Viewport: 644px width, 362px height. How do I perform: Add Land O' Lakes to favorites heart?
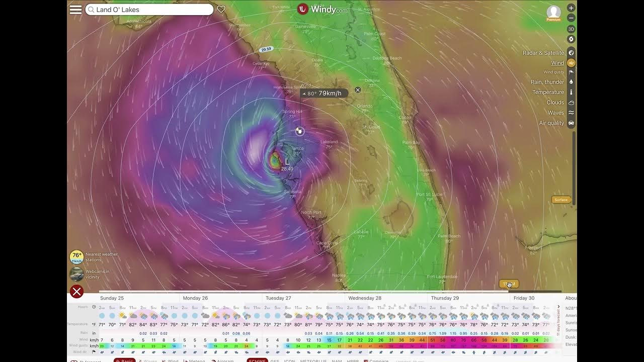pyautogui.click(x=221, y=9)
